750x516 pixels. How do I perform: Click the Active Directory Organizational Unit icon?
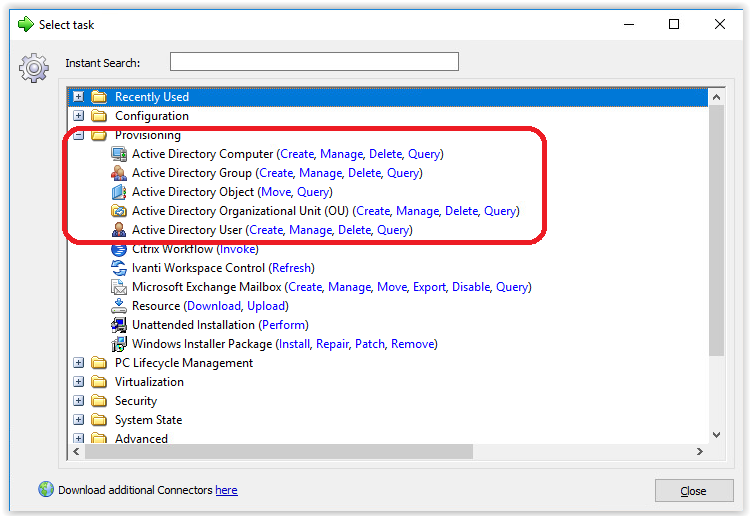[x=119, y=211]
